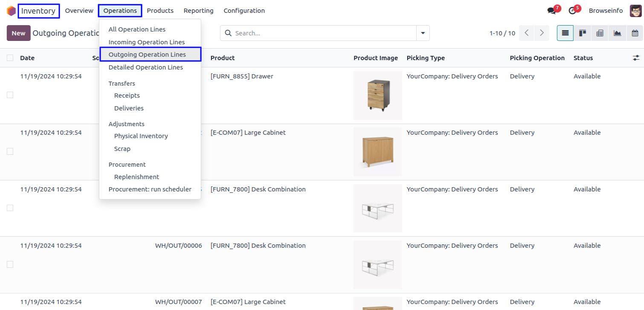Open the Configuration menu
The width and height of the screenshot is (644, 310).
point(244,11)
